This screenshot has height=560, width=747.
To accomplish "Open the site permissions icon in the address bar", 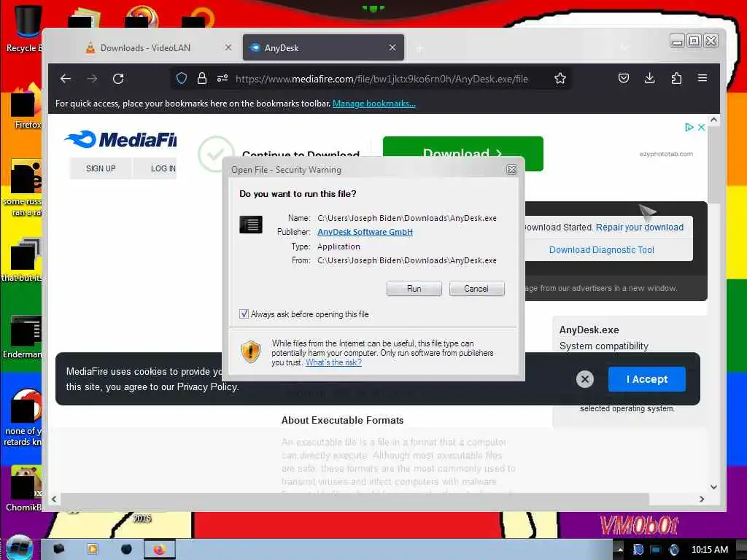I will tap(222, 79).
